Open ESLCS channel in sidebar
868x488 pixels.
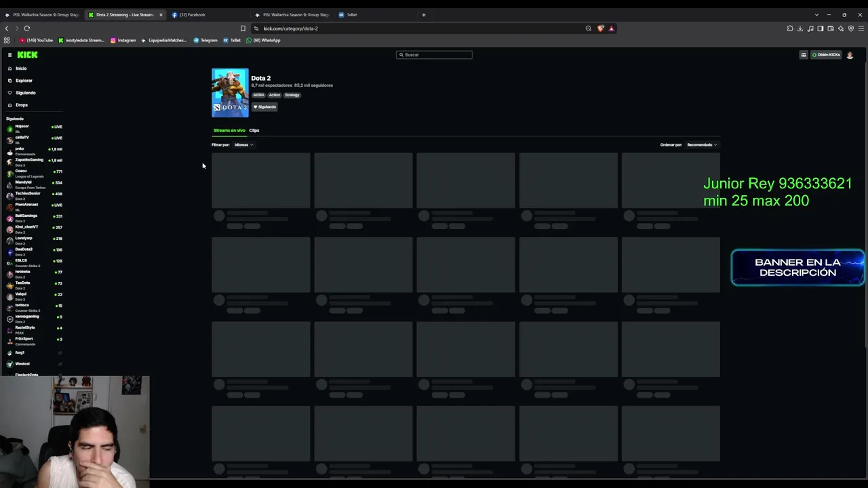34,262
